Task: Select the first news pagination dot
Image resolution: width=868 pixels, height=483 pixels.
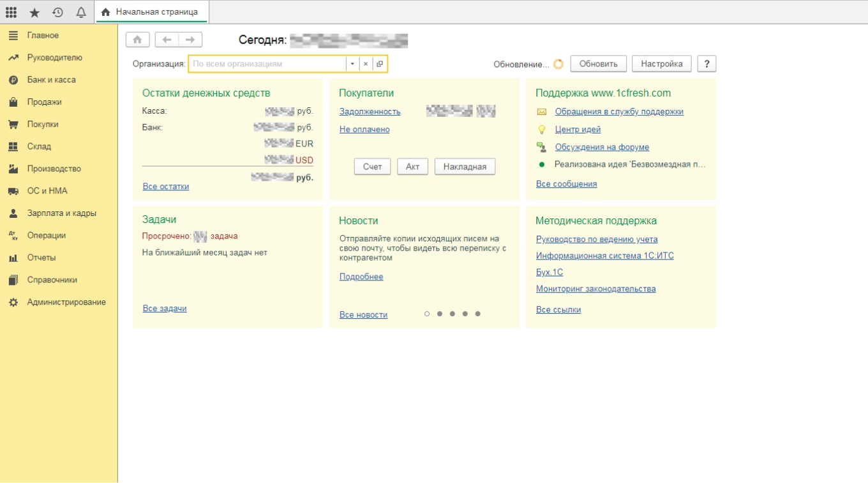Action: tap(427, 314)
